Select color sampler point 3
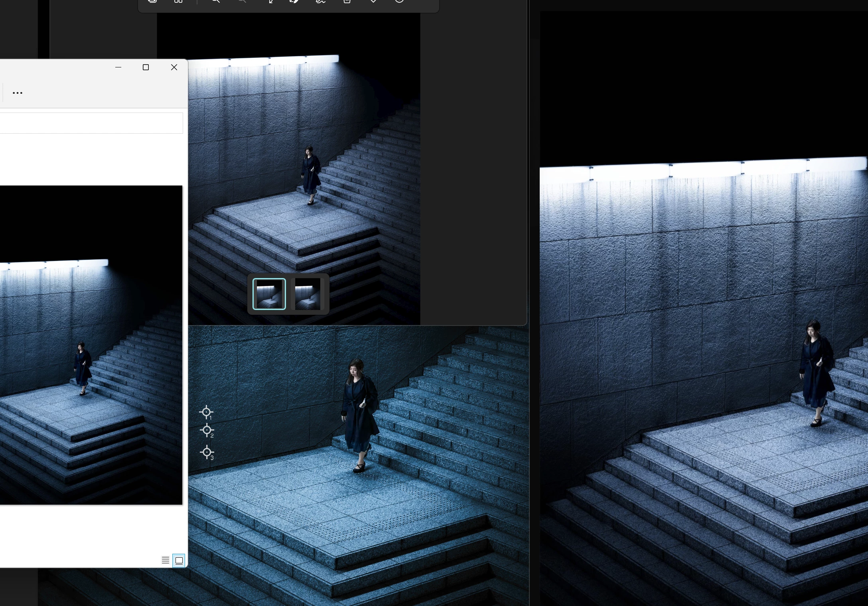868x606 pixels. [x=207, y=452]
